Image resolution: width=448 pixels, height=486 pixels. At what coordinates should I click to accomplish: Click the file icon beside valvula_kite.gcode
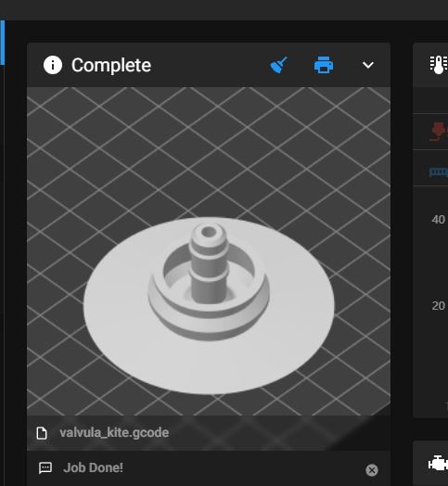tap(42, 433)
